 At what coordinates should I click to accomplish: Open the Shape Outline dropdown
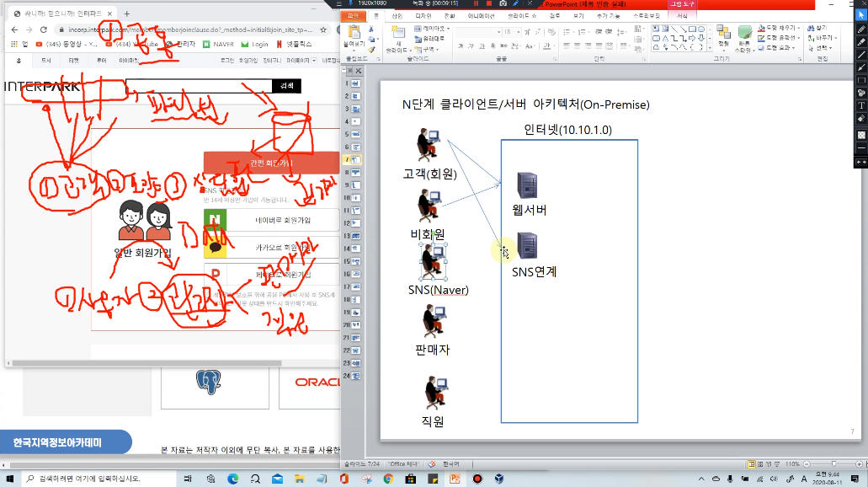tap(780, 38)
